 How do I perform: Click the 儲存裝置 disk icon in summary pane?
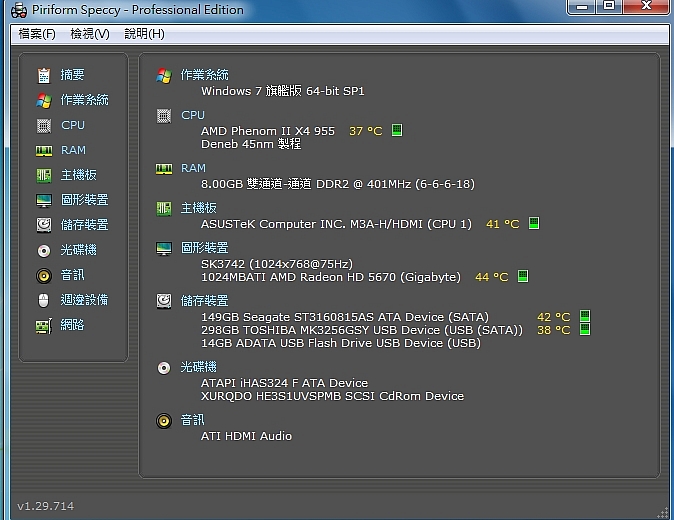point(164,301)
